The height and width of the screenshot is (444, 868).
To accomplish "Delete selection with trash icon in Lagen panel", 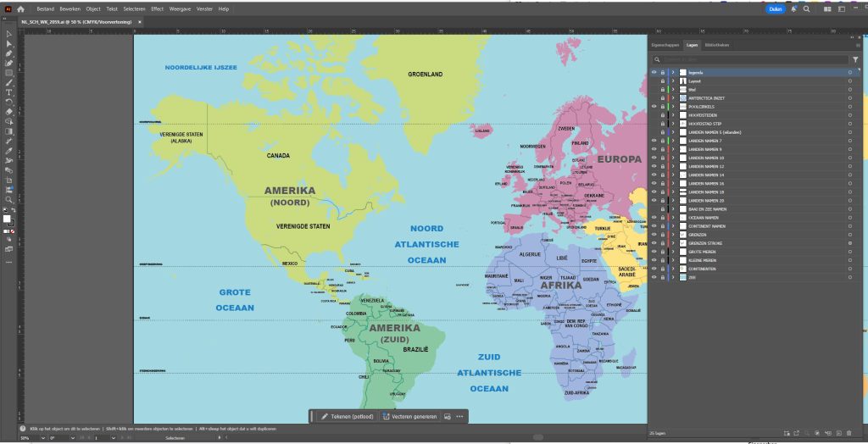I will click(849, 433).
